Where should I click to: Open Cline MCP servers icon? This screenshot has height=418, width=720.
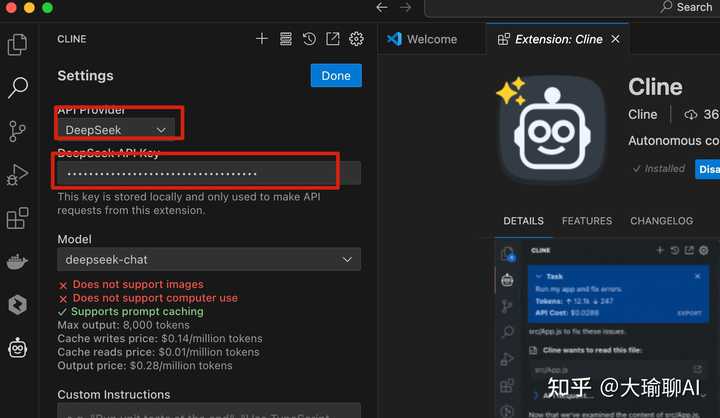[x=286, y=39]
